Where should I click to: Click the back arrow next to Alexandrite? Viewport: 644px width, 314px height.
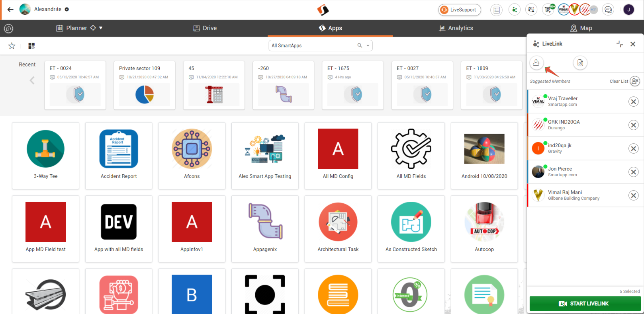coord(10,9)
